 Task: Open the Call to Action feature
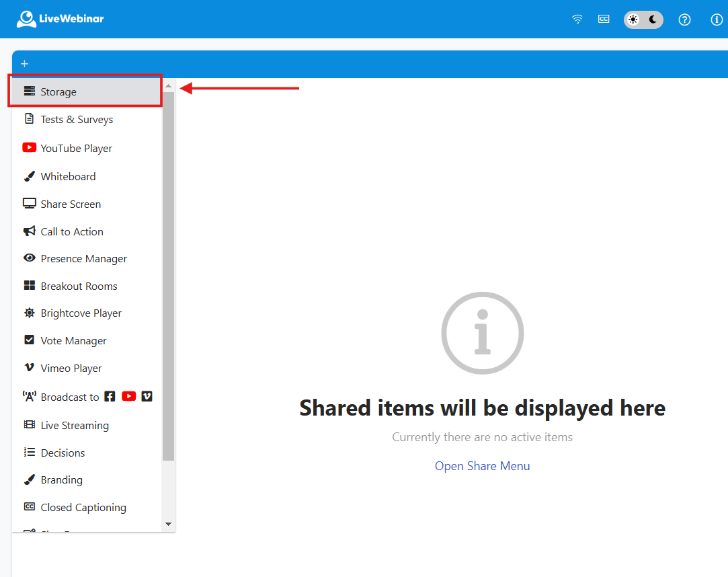pos(71,231)
